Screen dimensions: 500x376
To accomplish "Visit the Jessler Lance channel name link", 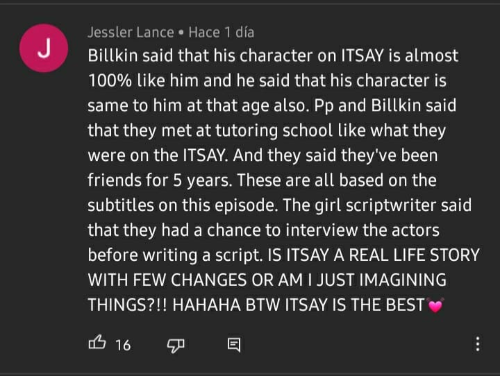I will (x=131, y=32).
